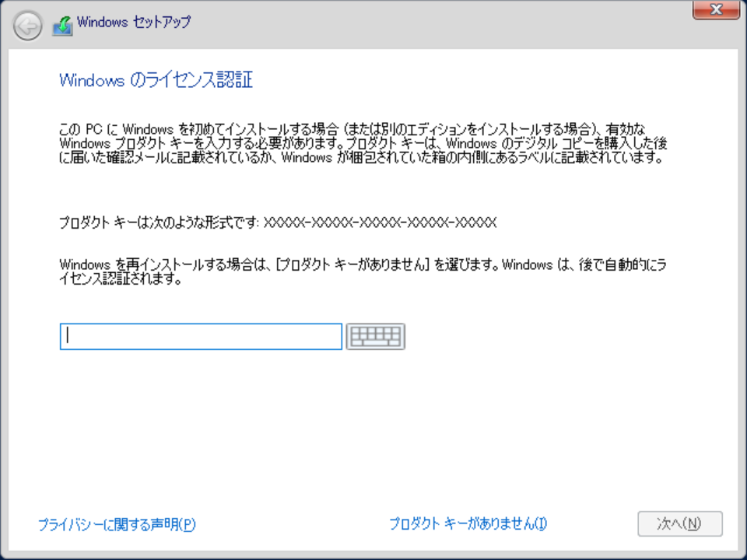Image resolution: width=747 pixels, height=560 pixels.
Task: Click the paragraph starting この PC に Windows
Action: pos(363,143)
